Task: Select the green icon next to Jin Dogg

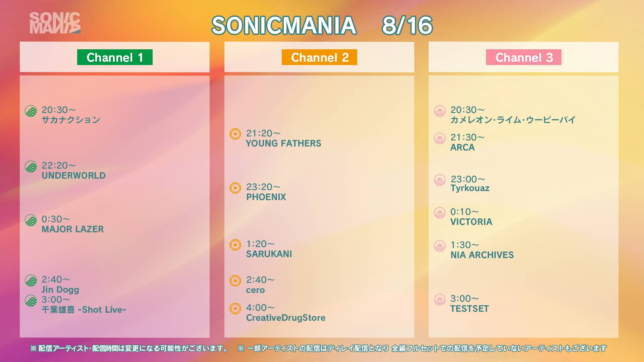Action: pos(31,281)
